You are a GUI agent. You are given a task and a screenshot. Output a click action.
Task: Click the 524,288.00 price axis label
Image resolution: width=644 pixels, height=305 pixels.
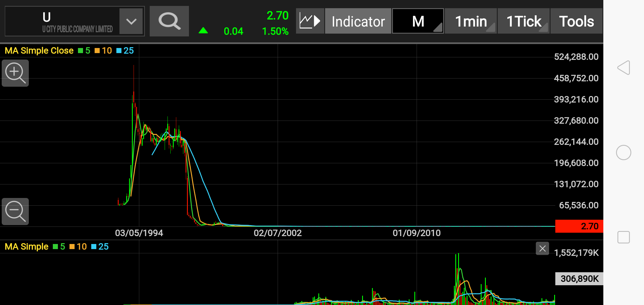click(x=576, y=57)
